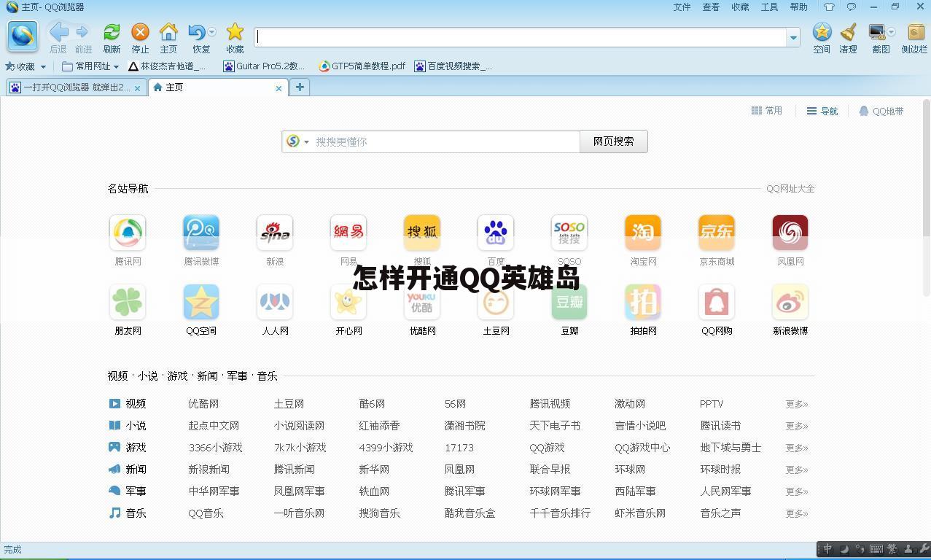The image size is (931, 560).
Task: Stop loading with the 停止 icon
Action: tap(140, 32)
